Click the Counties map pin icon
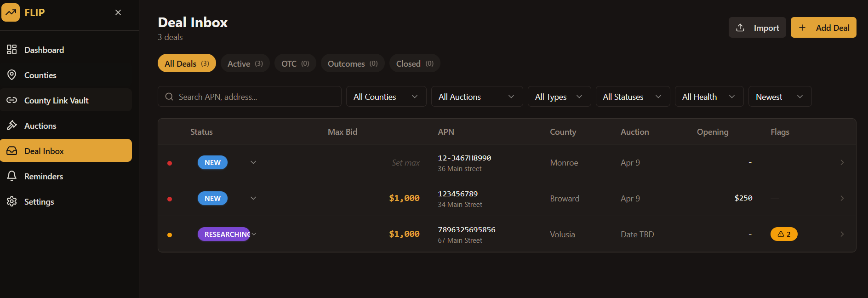868x298 pixels. coord(12,75)
